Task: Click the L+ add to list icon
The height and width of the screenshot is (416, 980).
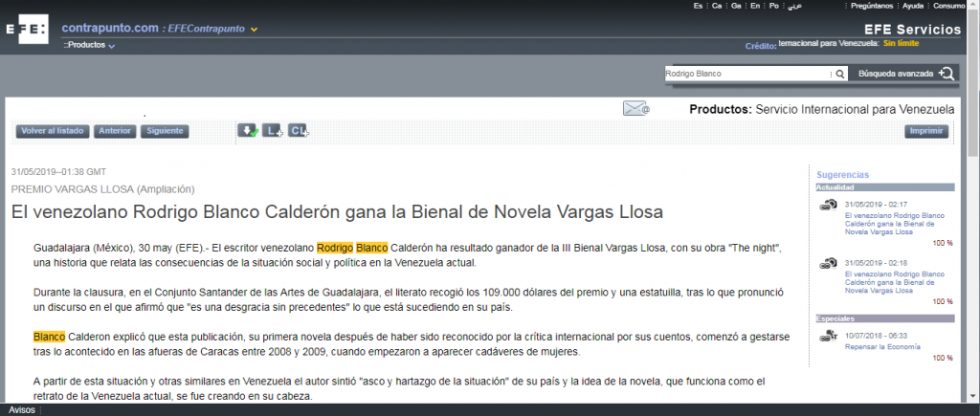Action: (273, 131)
